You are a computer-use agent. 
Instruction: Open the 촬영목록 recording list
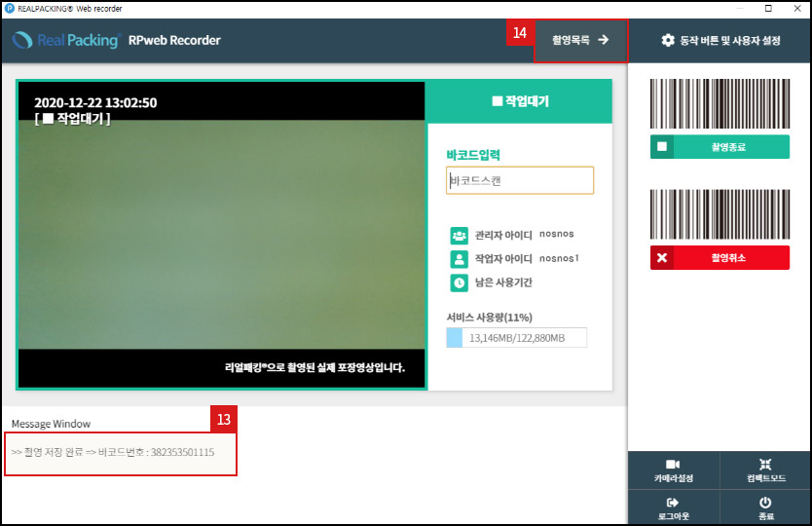[x=580, y=40]
